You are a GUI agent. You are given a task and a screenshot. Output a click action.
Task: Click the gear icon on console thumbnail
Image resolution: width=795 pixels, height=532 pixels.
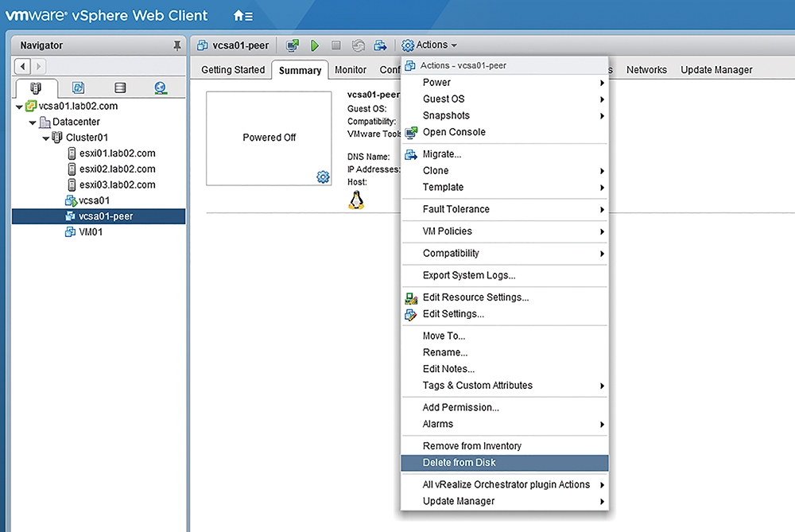pyautogui.click(x=323, y=177)
